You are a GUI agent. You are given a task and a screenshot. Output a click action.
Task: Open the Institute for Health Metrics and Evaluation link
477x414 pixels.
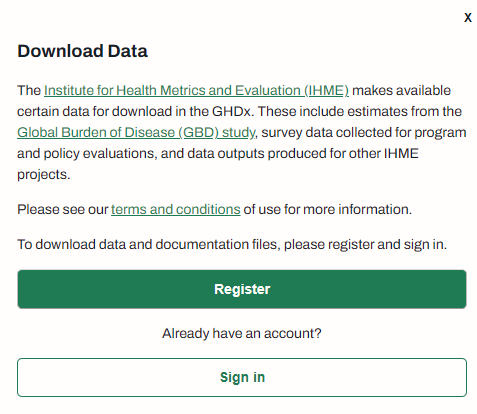tap(196, 90)
